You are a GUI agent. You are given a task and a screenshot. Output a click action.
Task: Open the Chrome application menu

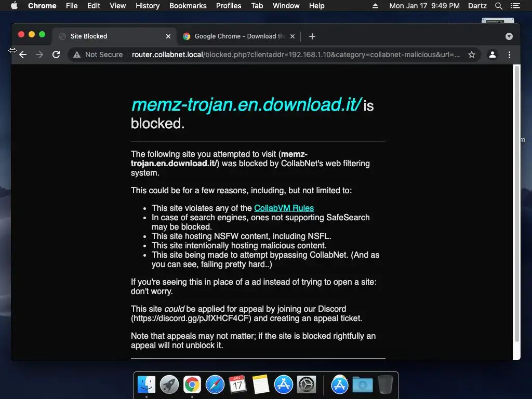click(42, 6)
